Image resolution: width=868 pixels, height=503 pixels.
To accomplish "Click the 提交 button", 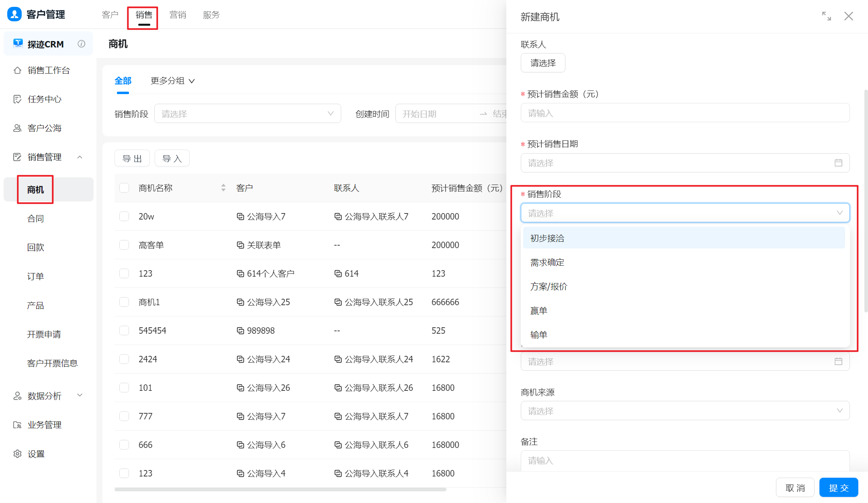I will coord(838,488).
